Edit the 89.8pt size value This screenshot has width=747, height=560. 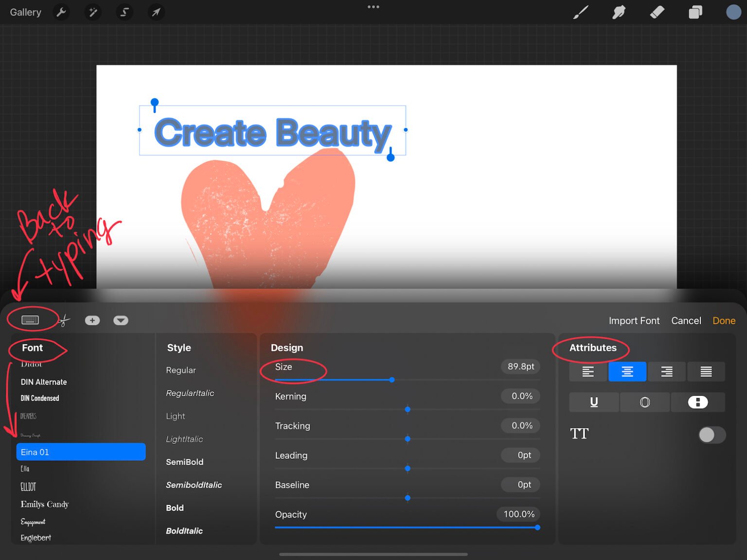click(x=521, y=367)
